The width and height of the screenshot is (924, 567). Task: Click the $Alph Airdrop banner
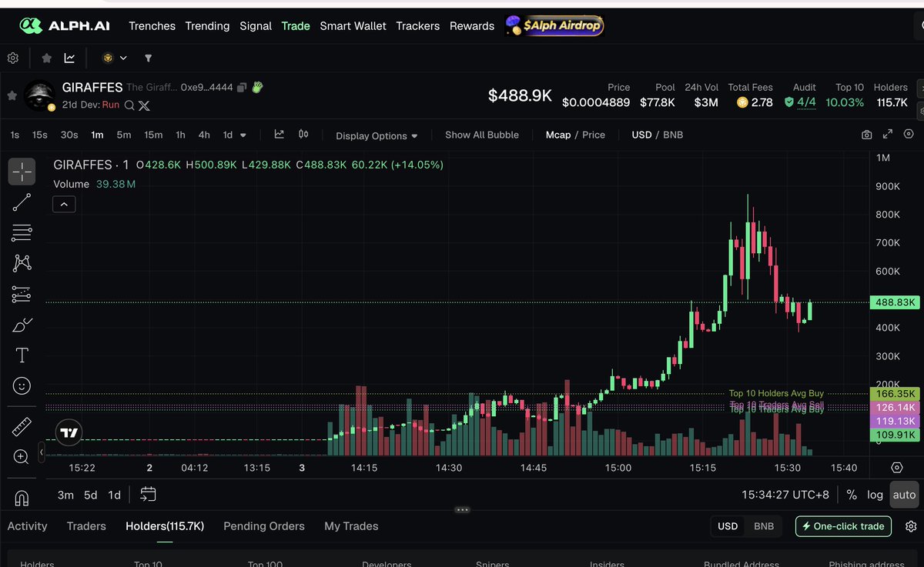(x=554, y=25)
